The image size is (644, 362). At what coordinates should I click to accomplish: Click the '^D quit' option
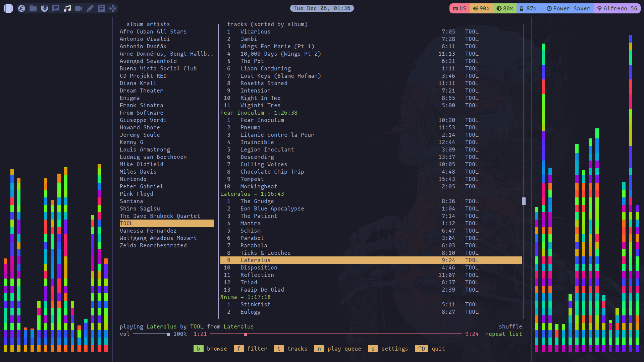pyautogui.click(x=430, y=349)
